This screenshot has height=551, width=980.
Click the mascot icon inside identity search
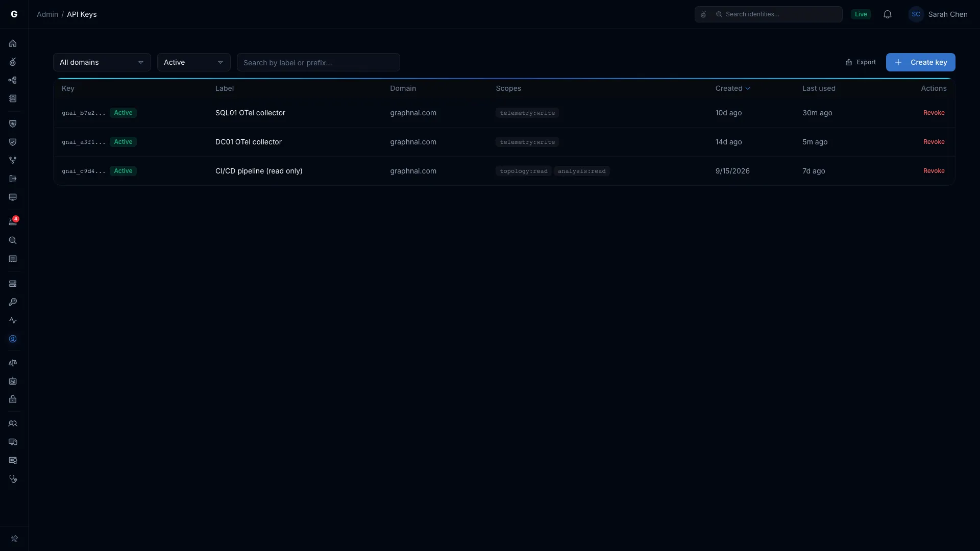703,14
